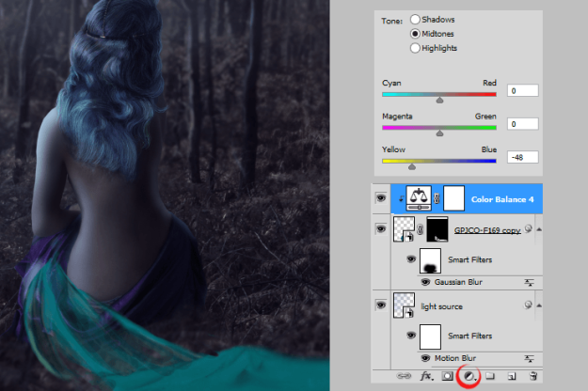Click the Yellow-Blue slider handle
This screenshot has height=391, width=588.
412,166
